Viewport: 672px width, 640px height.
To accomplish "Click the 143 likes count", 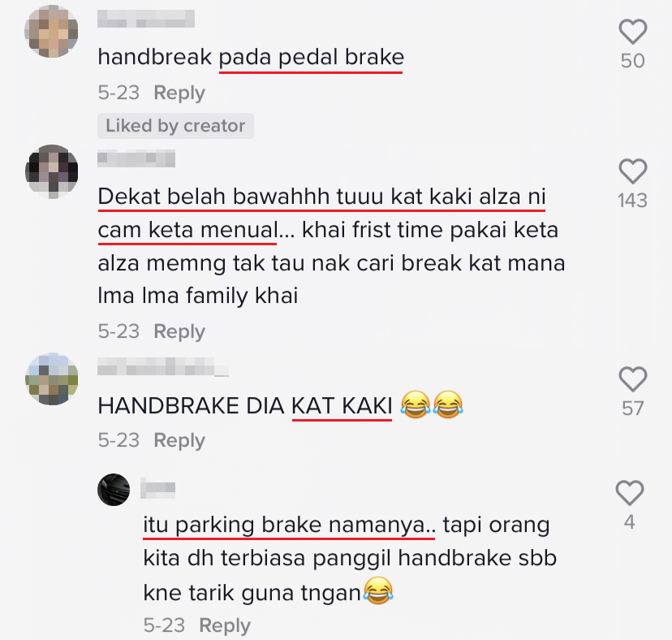I will click(632, 201).
